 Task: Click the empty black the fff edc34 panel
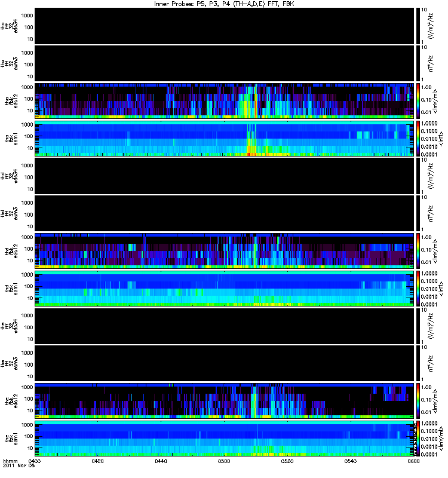click(225, 326)
